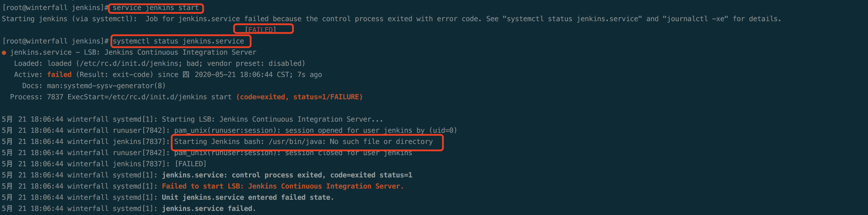Screen dimensions: 868x215
Task: Click the orange "failed" word in Active line
Action: click(59, 75)
